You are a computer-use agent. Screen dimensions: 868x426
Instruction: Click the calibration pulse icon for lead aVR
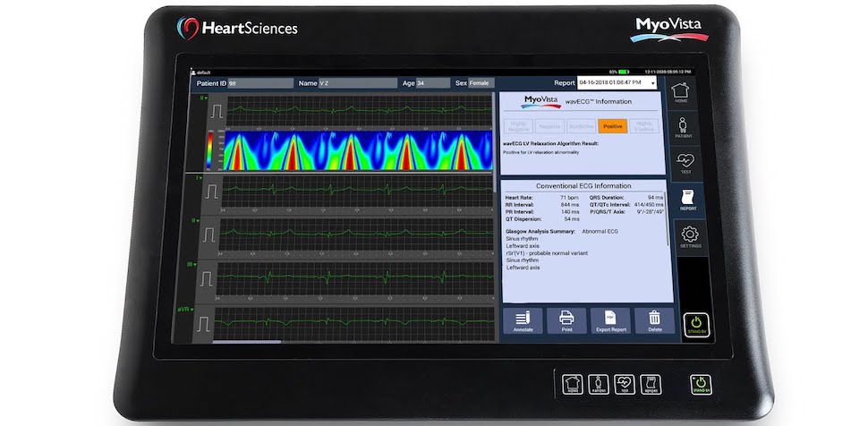coord(203,323)
